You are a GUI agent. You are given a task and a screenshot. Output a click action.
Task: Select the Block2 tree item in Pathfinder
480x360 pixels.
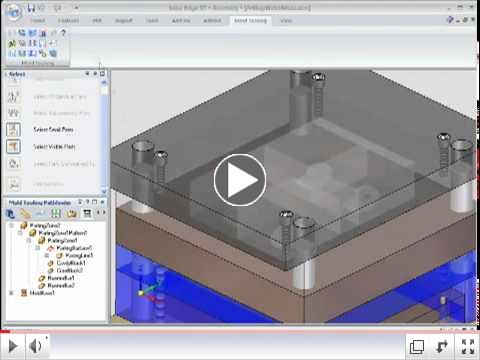(69, 271)
